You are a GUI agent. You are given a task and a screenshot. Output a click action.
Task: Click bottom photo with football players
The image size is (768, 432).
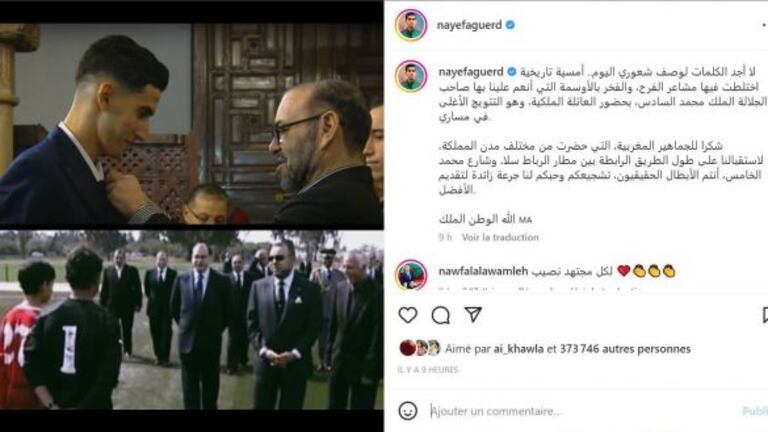point(192,320)
